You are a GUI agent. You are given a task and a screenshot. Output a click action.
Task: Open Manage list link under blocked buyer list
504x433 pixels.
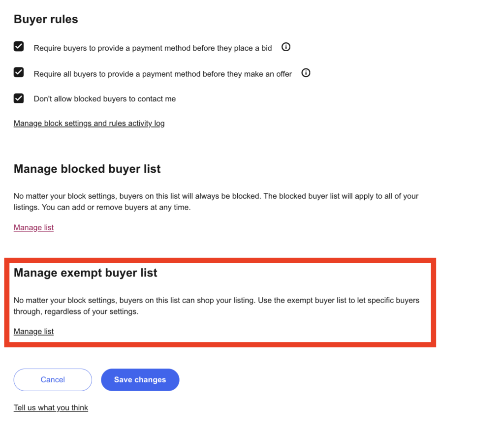33,227
